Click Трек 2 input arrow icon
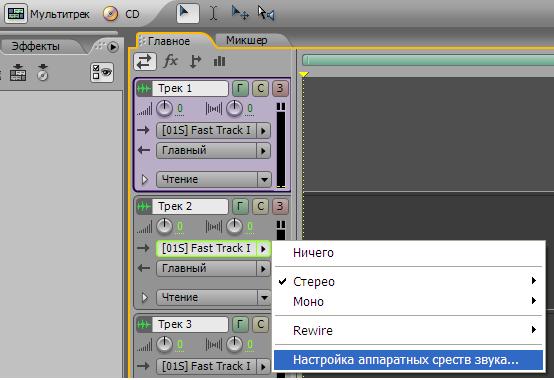554x380 pixels. pos(143,248)
